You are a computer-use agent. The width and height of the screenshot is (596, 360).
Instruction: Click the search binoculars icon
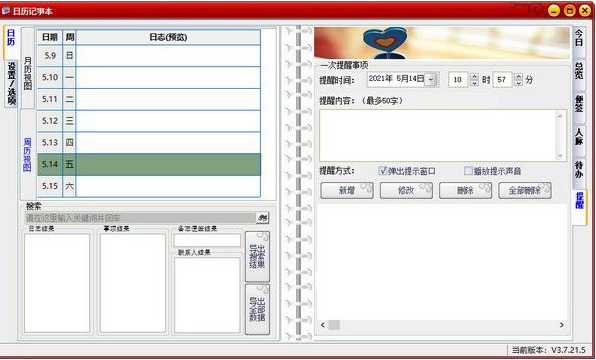point(263,218)
